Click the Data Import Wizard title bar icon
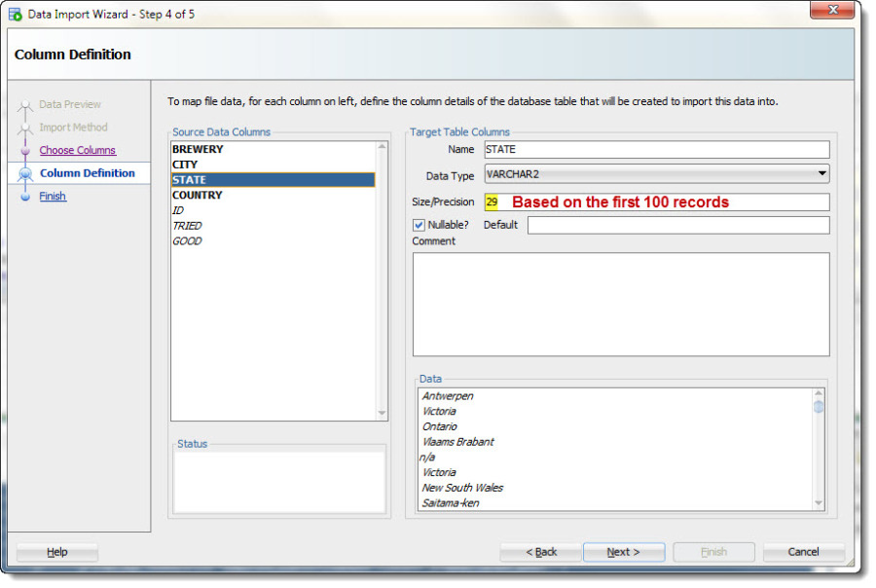Viewport: 876px width, 588px height. pos(16,15)
